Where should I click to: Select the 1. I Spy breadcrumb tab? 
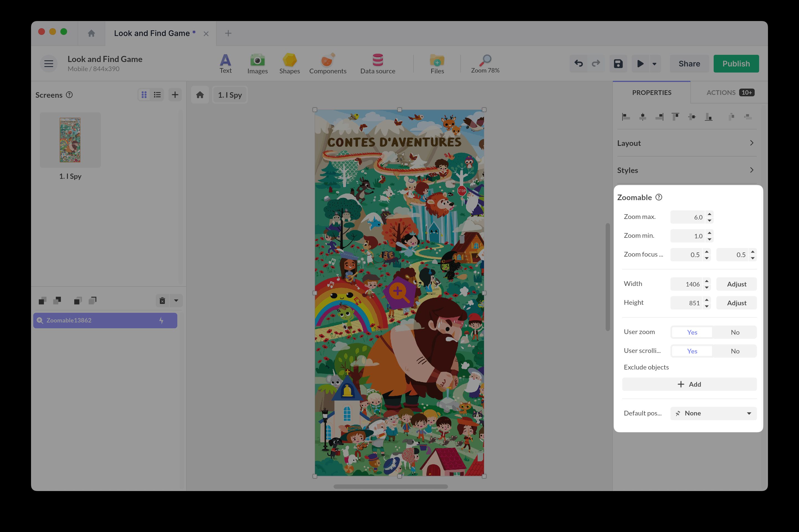pos(230,95)
